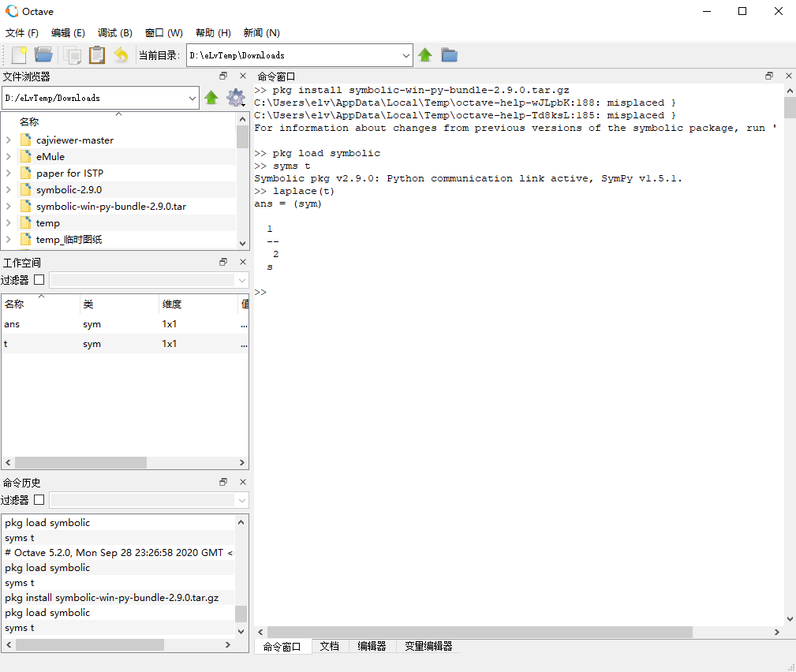Open the current directory dropdown in toolbar
The width and height of the screenshot is (796, 672).
click(406, 55)
